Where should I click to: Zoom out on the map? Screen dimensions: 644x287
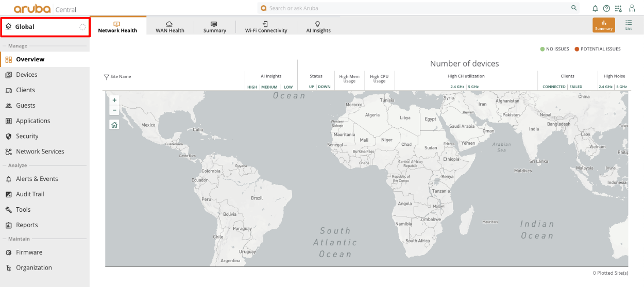pyautogui.click(x=114, y=110)
